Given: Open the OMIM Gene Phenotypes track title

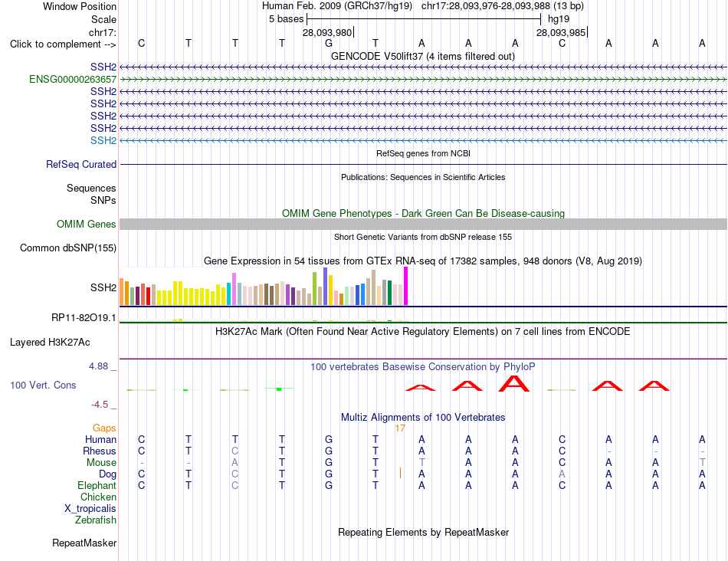Looking at the screenshot, I should [423, 213].
